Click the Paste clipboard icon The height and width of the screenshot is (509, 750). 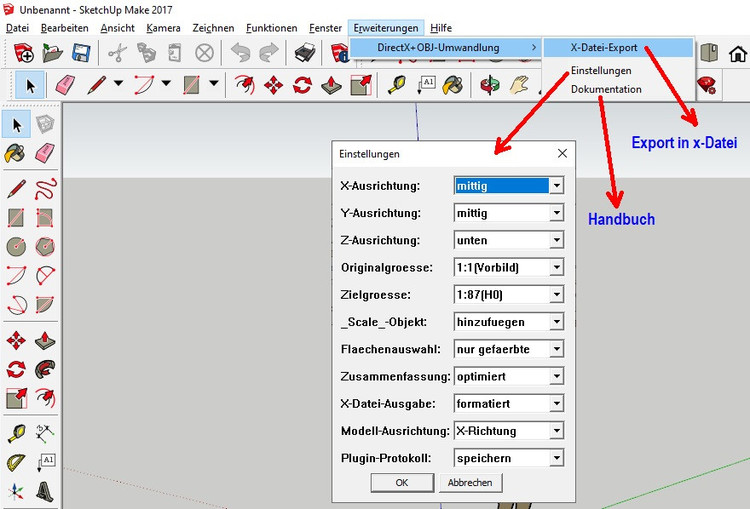click(x=175, y=52)
